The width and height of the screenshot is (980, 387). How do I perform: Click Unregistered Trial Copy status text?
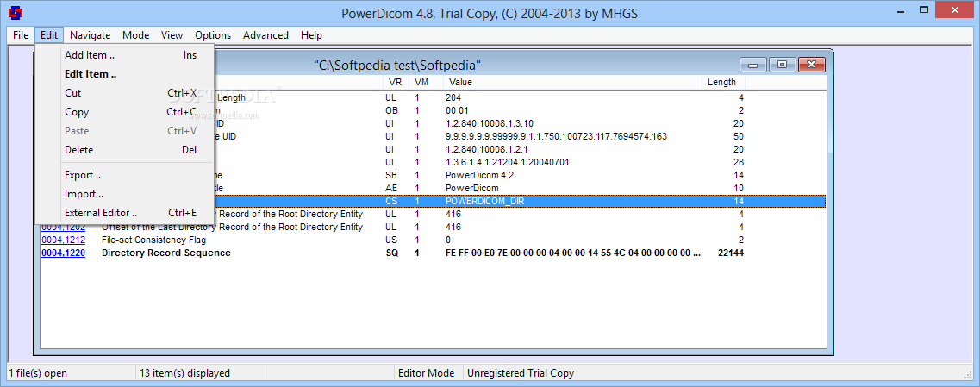click(521, 373)
